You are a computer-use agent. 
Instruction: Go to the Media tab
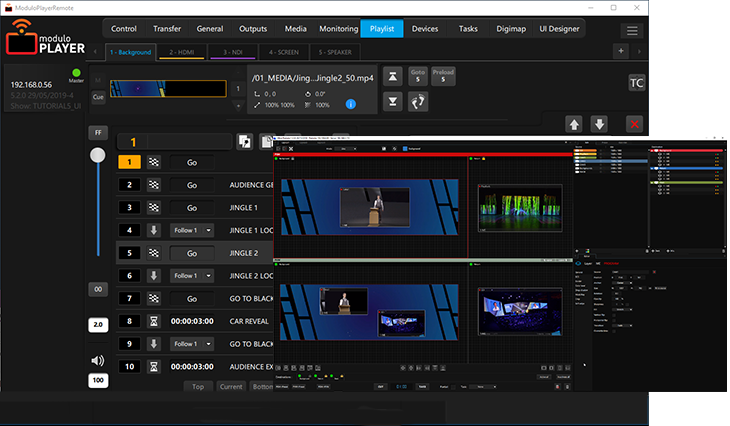point(296,29)
